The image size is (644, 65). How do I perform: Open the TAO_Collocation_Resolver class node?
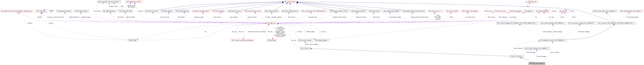(359, 11)
